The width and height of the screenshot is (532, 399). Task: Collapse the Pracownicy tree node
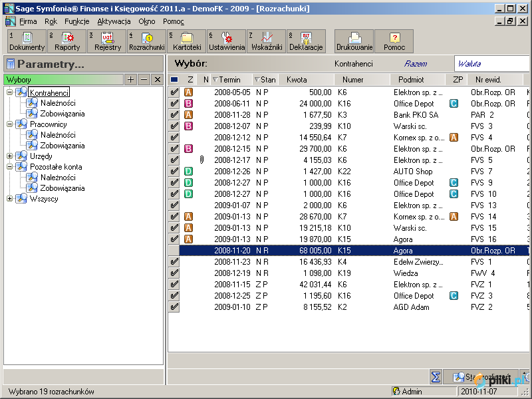(x=9, y=124)
